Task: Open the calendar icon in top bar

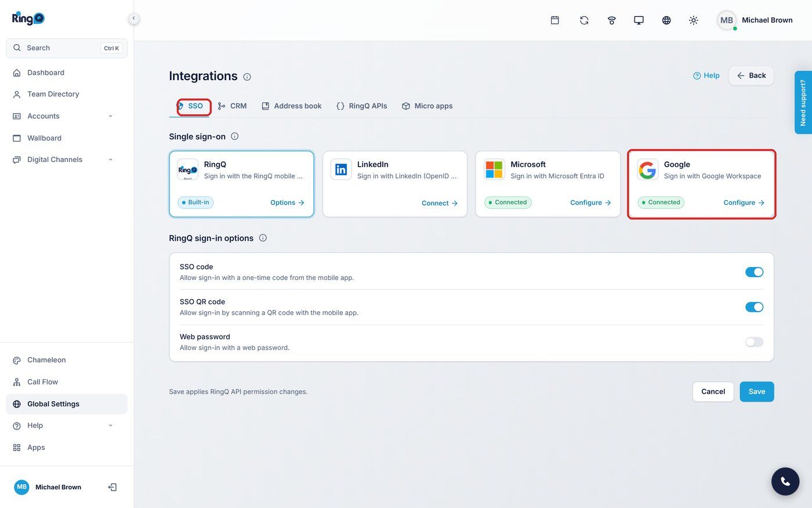Action: [x=555, y=20]
